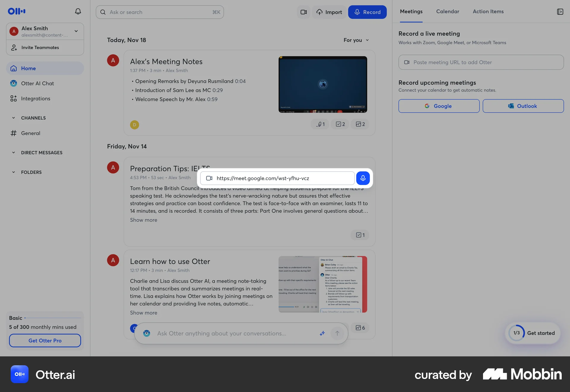570x392 pixels.
Task: Click the Paste meeting URL to add Otter field
Action: click(481, 62)
